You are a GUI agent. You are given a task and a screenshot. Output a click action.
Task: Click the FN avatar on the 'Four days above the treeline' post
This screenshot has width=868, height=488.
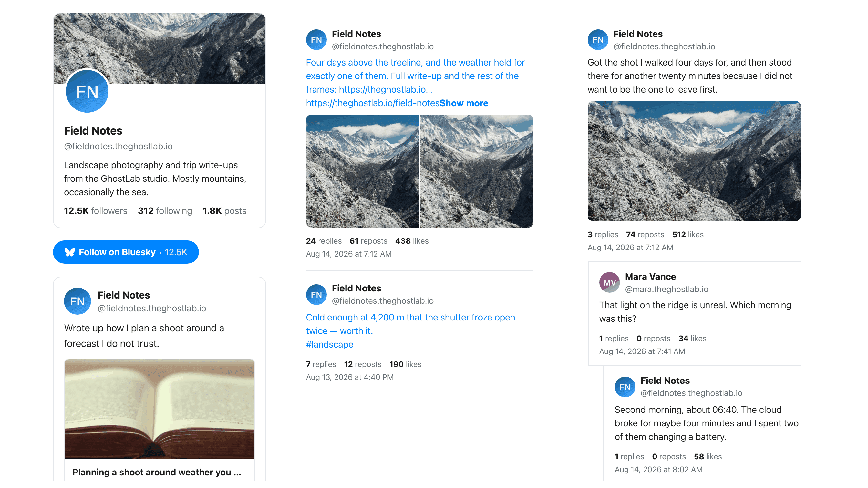(x=316, y=40)
